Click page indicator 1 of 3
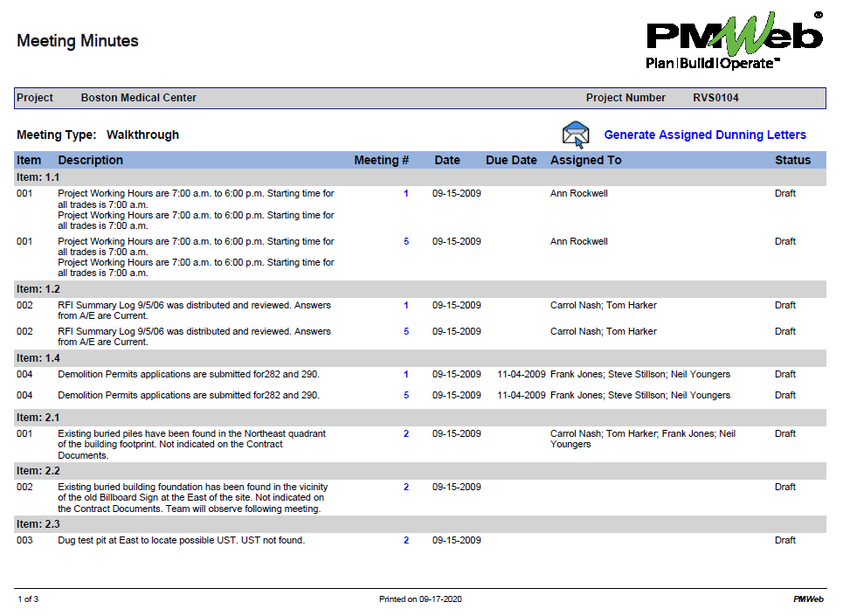Image resolution: width=843 pixels, height=616 pixels. coord(28,599)
